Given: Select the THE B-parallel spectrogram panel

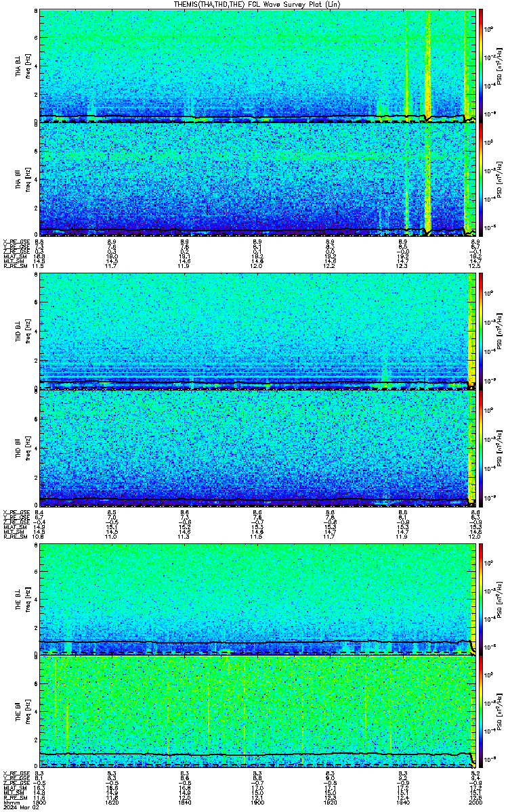Looking at the screenshot, I should click(257, 713).
